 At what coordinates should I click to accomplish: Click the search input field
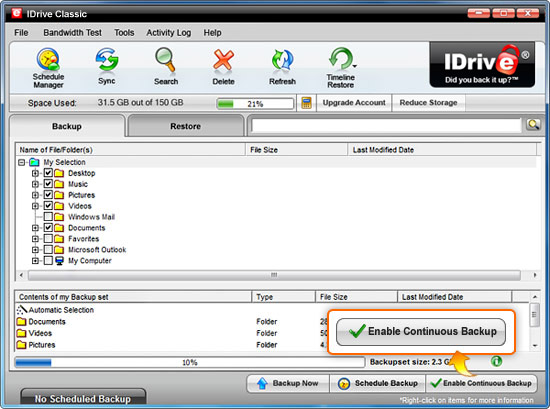click(386, 126)
